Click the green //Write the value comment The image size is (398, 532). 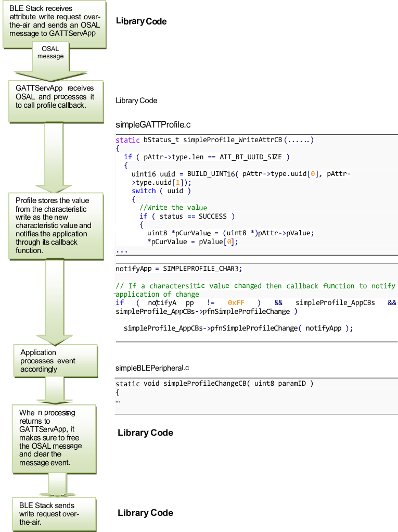pos(173,207)
